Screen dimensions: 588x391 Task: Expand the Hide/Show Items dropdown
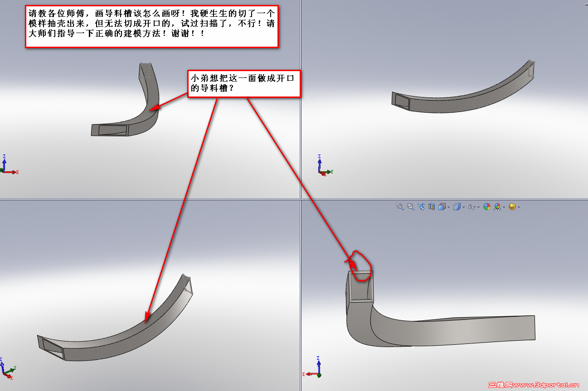pyautogui.click(x=479, y=208)
